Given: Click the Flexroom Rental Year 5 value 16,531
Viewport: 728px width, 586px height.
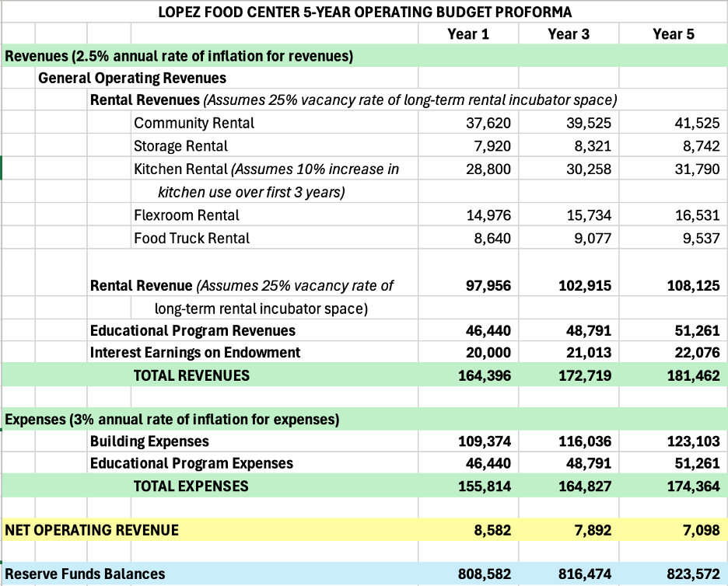Looking at the screenshot, I should [696, 215].
